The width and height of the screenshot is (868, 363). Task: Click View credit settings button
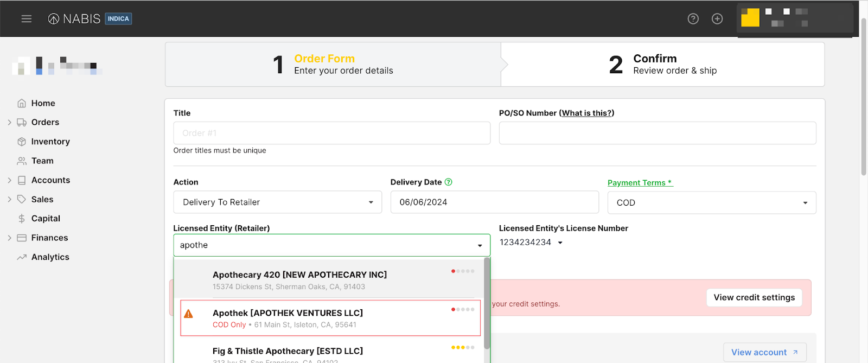[754, 297]
